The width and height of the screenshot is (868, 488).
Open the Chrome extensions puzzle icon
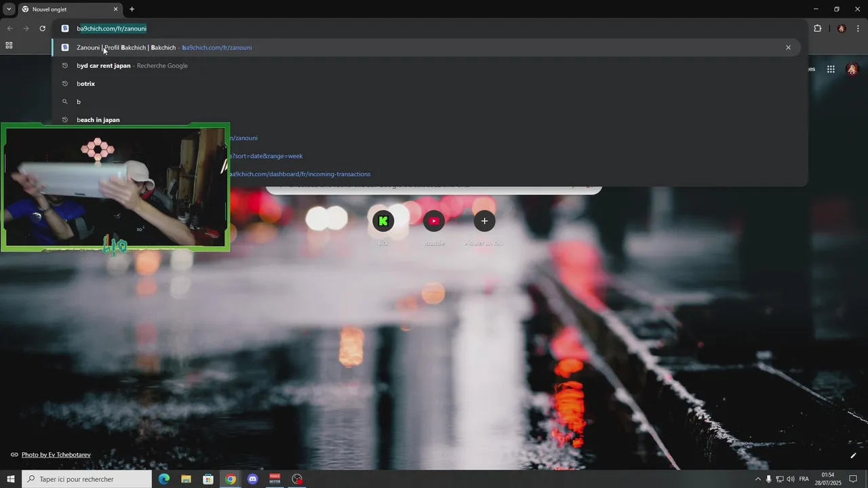point(817,28)
